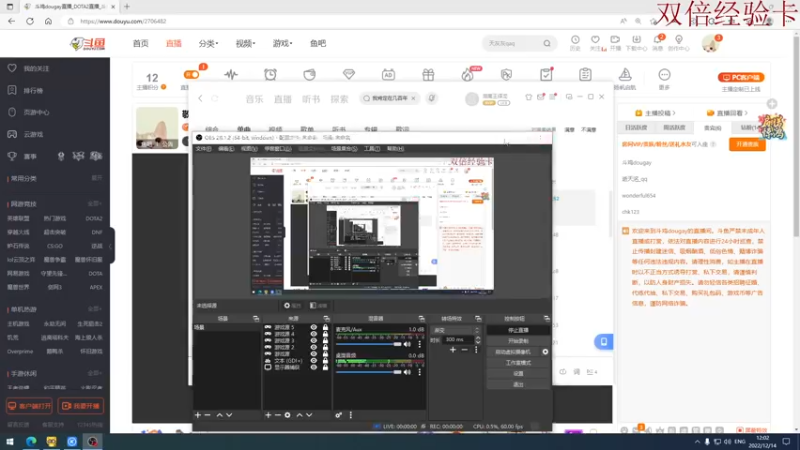Toggle visibility of 游戏源 3 in OBS

[x=314, y=341]
